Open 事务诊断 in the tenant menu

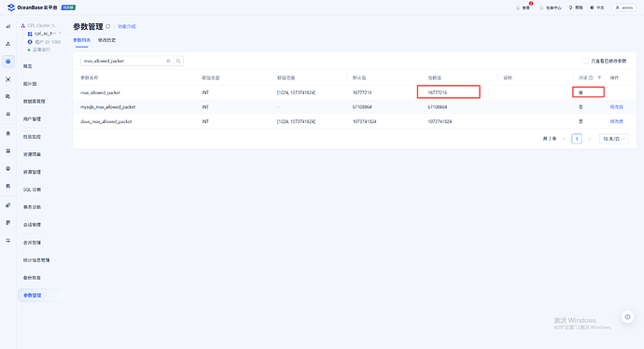(x=32, y=207)
